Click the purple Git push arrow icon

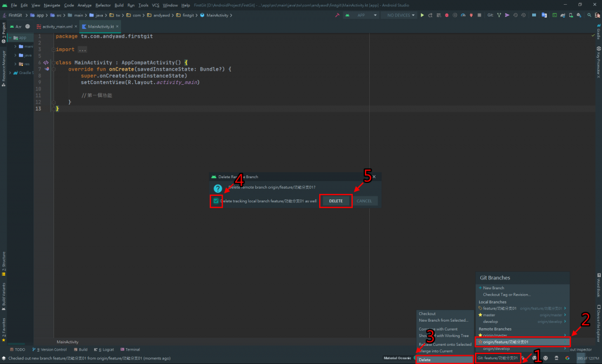click(507, 15)
